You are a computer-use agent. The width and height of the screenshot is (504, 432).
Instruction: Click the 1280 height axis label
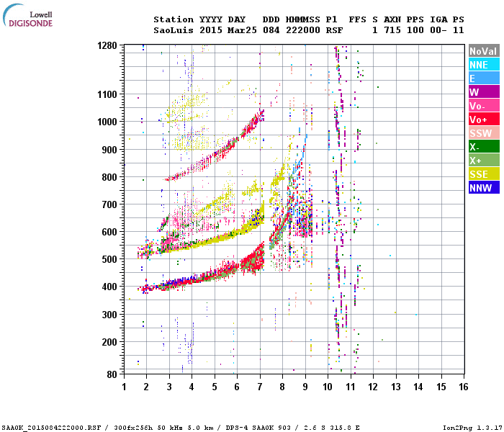(107, 45)
